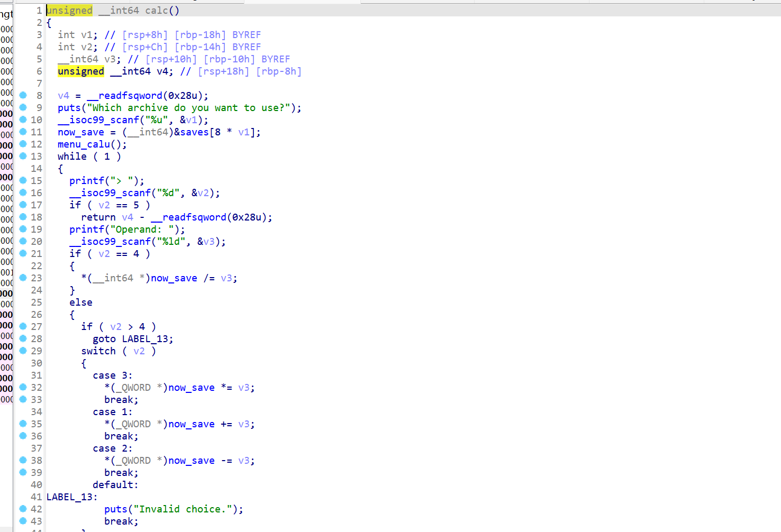Select variable v3 in the division statement
This screenshot has width=781, height=532.
pyautogui.click(x=226, y=278)
